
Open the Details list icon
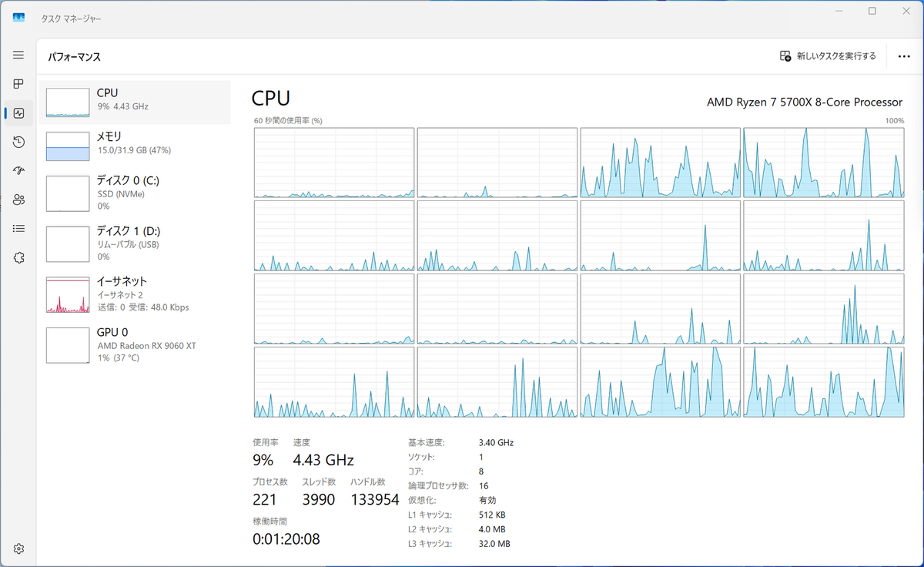click(18, 229)
